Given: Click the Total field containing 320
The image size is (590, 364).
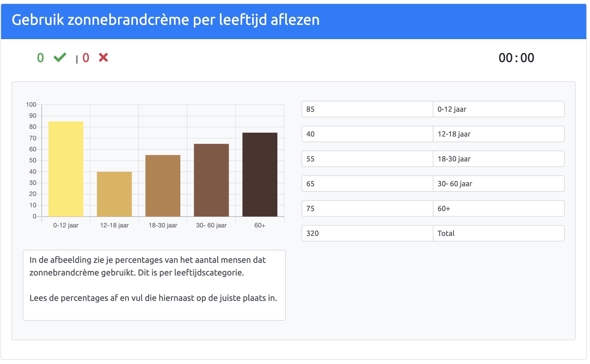Looking at the screenshot, I should tap(367, 233).
